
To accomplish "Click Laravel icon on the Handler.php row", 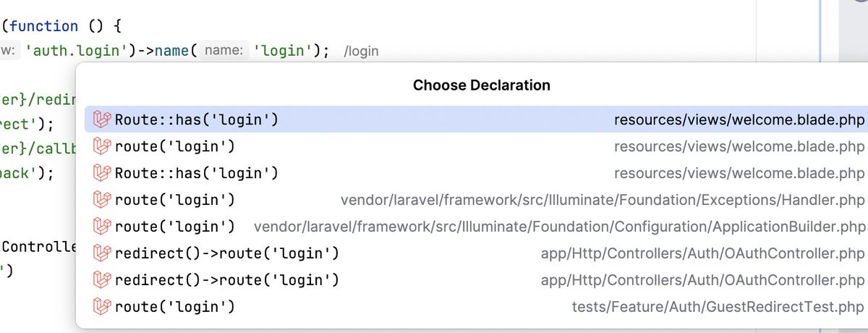I will pyautogui.click(x=102, y=200).
